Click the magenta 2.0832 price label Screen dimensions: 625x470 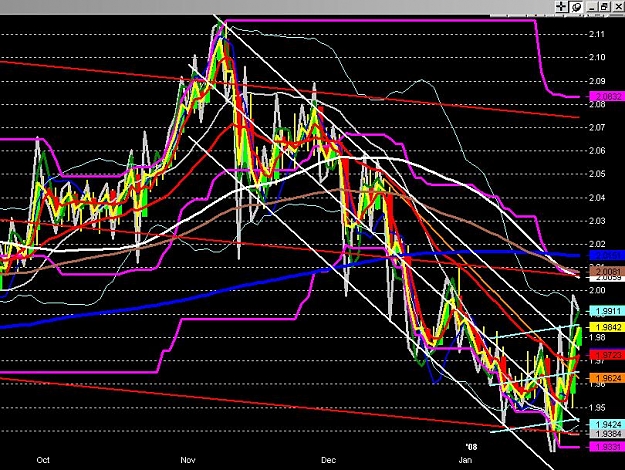tap(606, 96)
